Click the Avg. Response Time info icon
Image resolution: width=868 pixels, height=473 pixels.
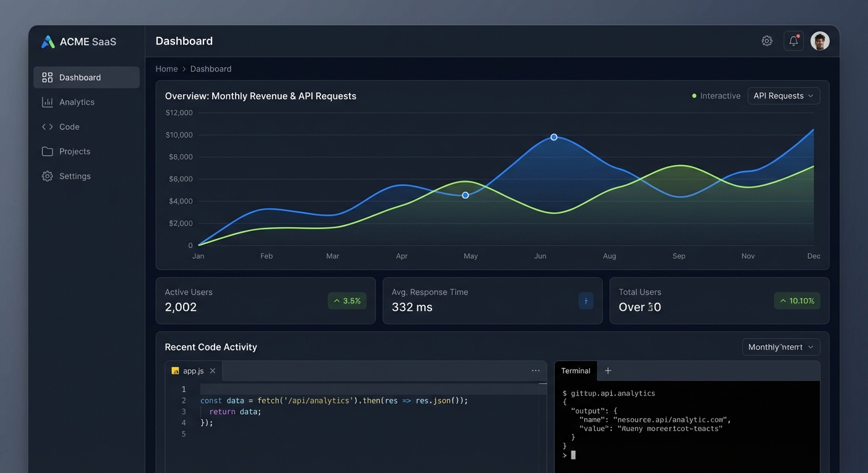(586, 301)
